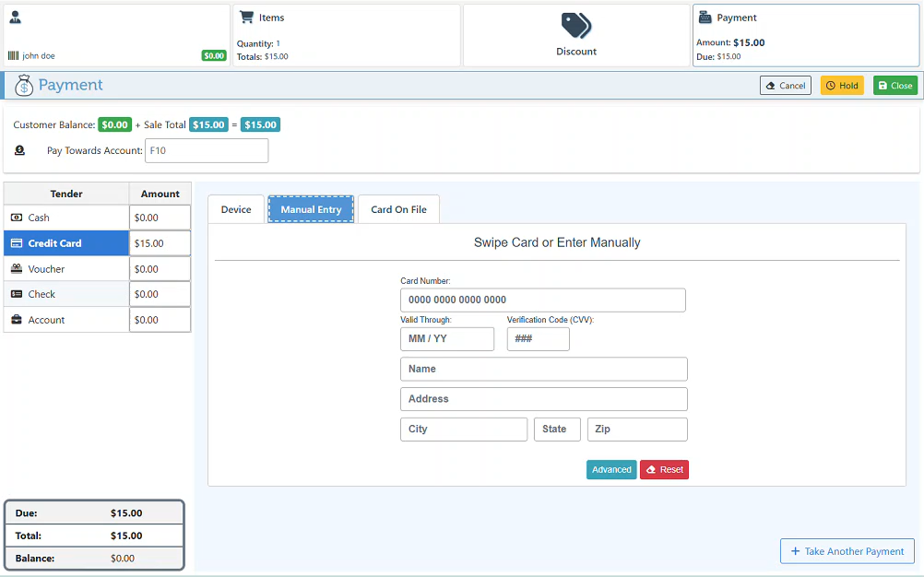Viewport: 924px width, 577px height.
Task: Click the money bag Payment icon
Action: (x=24, y=86)
